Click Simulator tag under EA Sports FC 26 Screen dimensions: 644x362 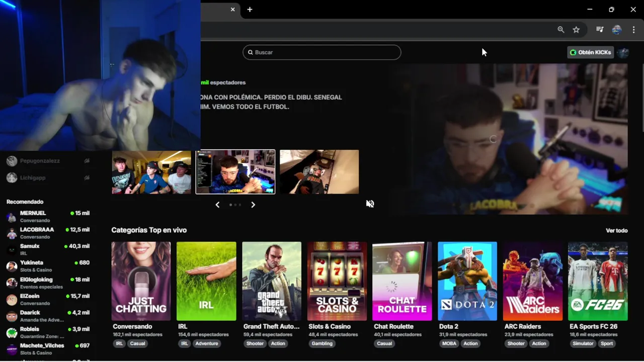tap(583, 344)
